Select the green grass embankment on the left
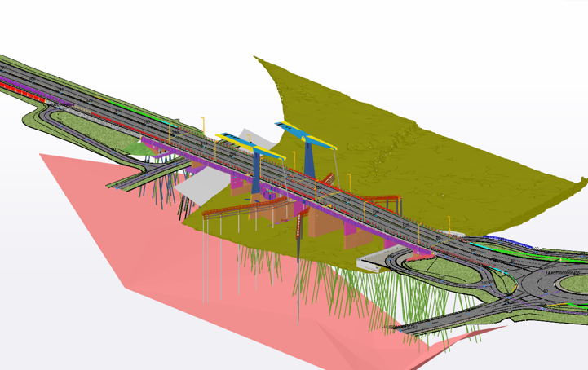Viewport: 588px width, 370px height. (90, 130)
